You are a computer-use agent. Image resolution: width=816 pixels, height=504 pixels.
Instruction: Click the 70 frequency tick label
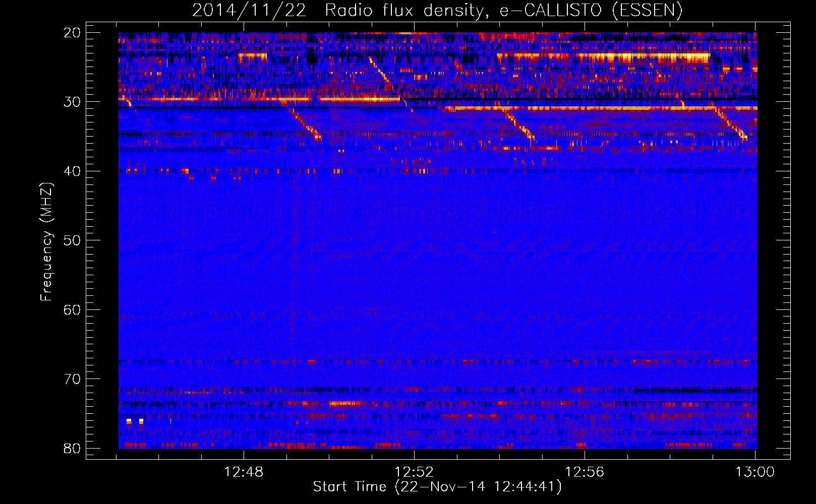(72, 379)
